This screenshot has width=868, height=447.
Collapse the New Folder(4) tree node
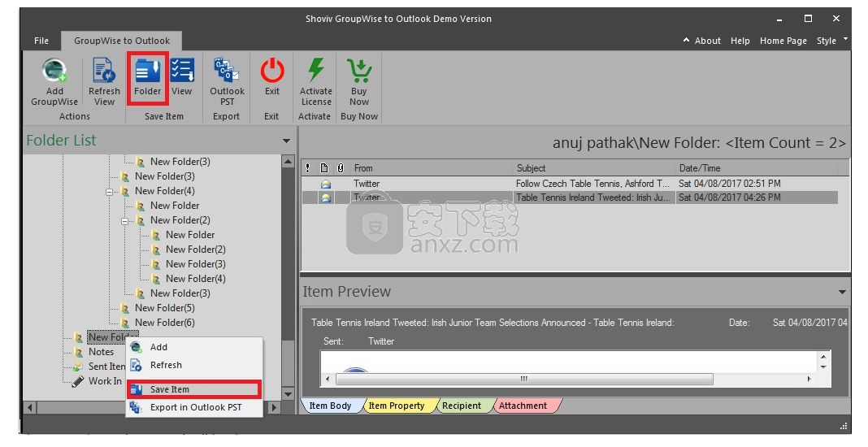coord(110,192)
